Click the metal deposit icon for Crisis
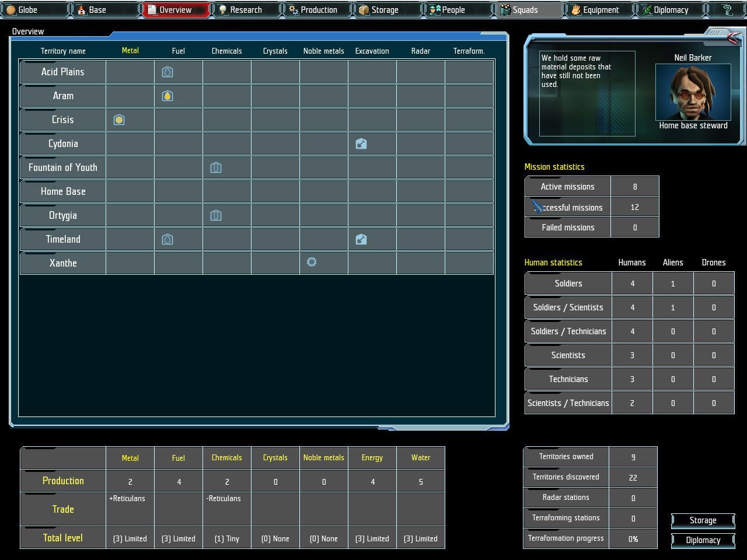Image resolution: width=747 pixels, height=560 pixels. (x=119, y=120)
